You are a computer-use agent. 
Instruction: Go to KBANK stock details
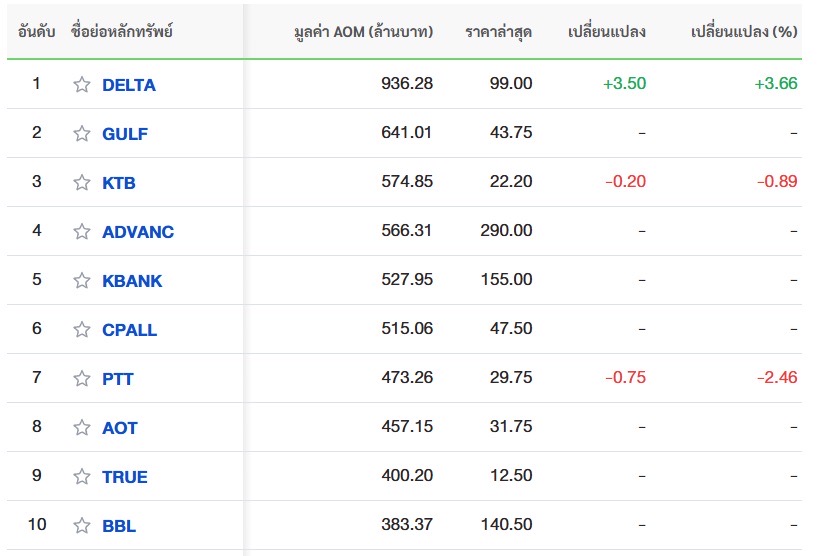pos(132,281)
